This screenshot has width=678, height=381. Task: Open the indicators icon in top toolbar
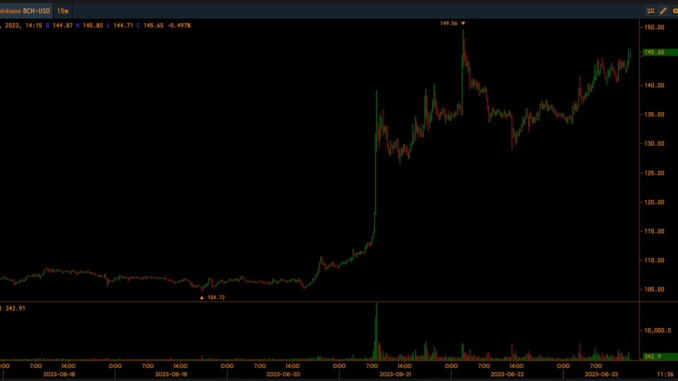tap(650, 11)
